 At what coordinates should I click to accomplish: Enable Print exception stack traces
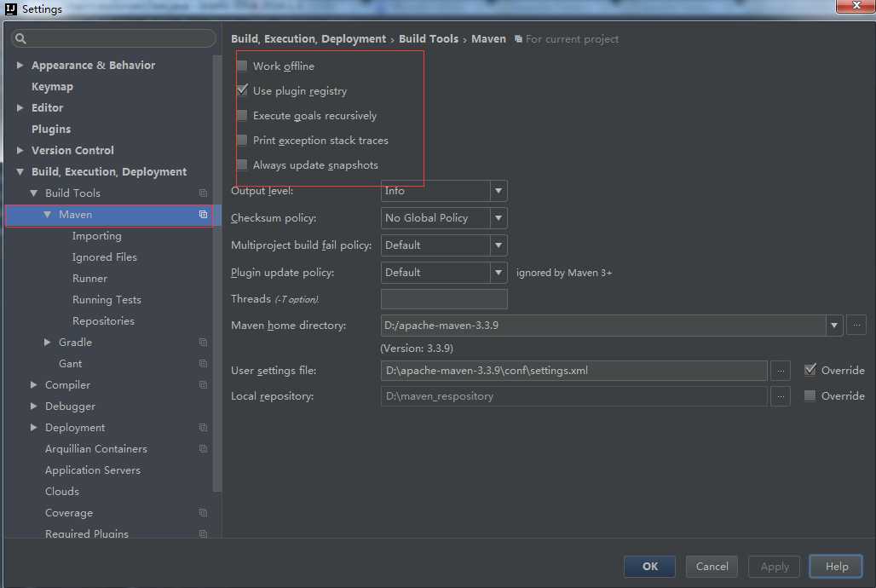point(242,141)
